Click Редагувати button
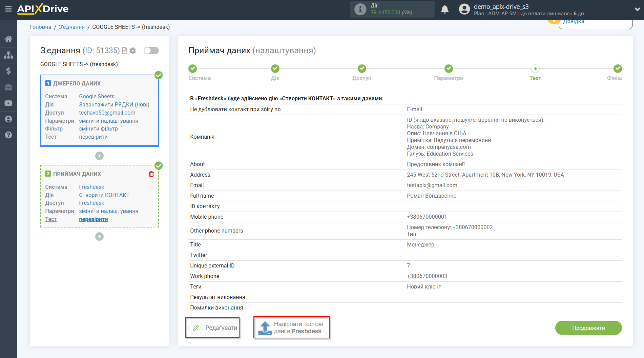Image resolution: width=644 pixels, height=358 pixels. pos(212,327)
